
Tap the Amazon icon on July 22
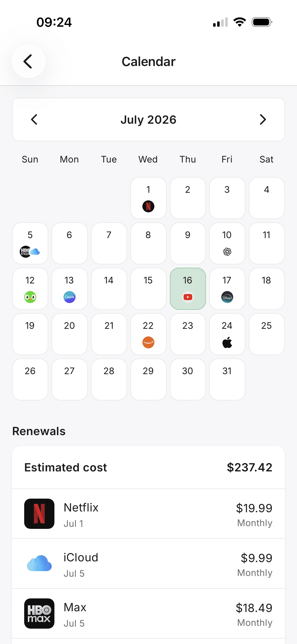[148, 342]
